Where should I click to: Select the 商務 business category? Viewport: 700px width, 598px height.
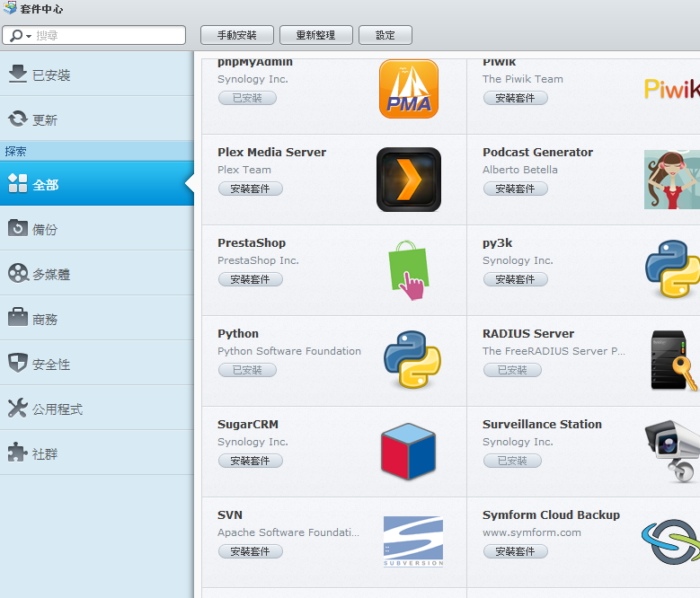point(97,318)
